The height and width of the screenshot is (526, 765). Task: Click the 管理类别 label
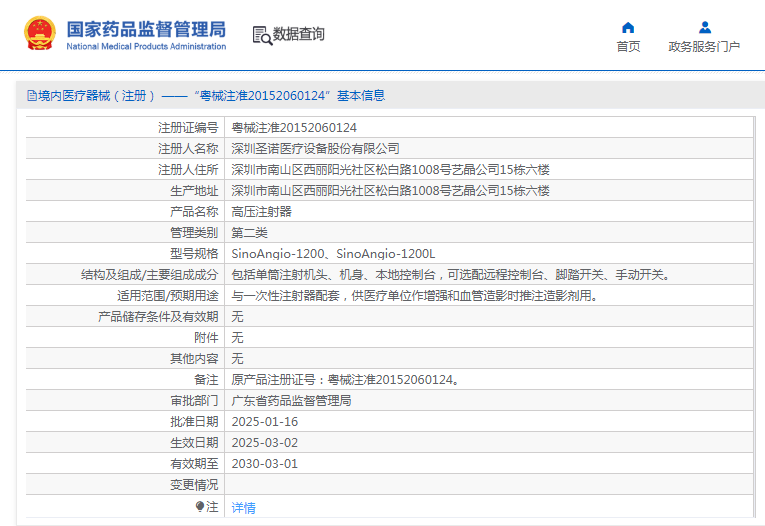[194, 233]
